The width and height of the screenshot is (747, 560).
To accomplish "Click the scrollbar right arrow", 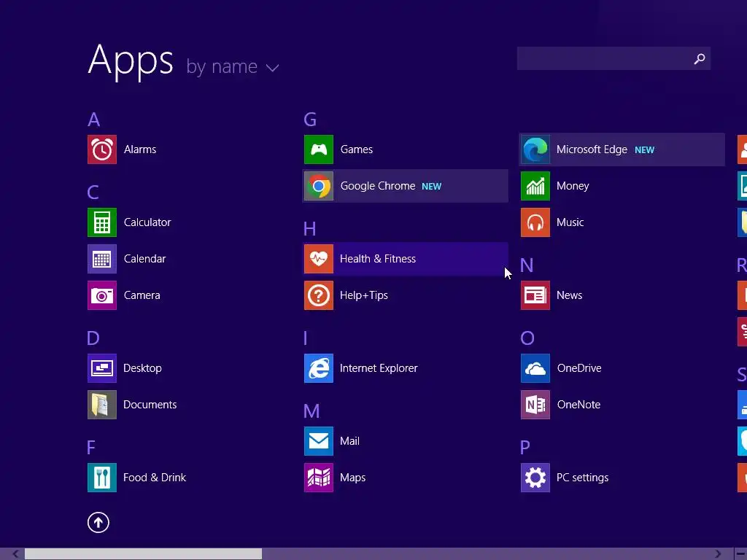I will pos(718,554).
